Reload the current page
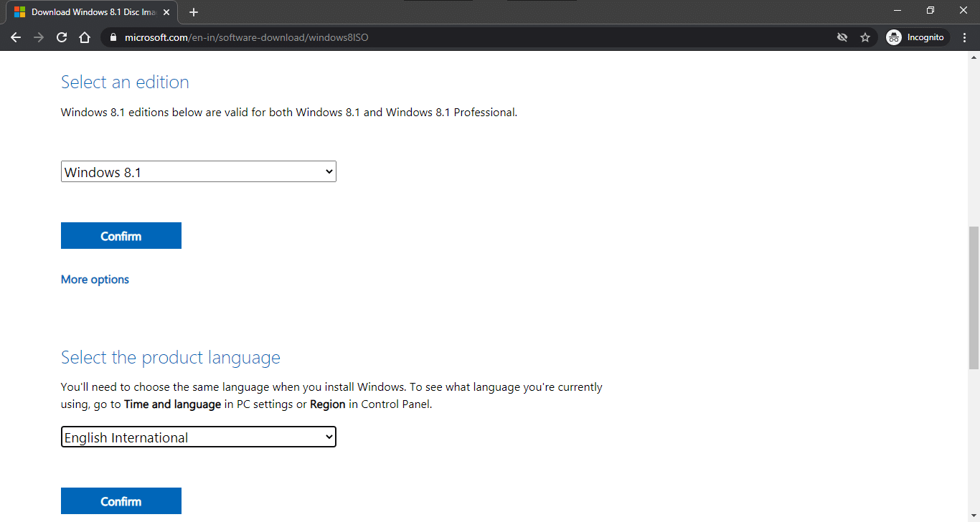The height and width of the screenshot is (522, 980). (62, 37)
